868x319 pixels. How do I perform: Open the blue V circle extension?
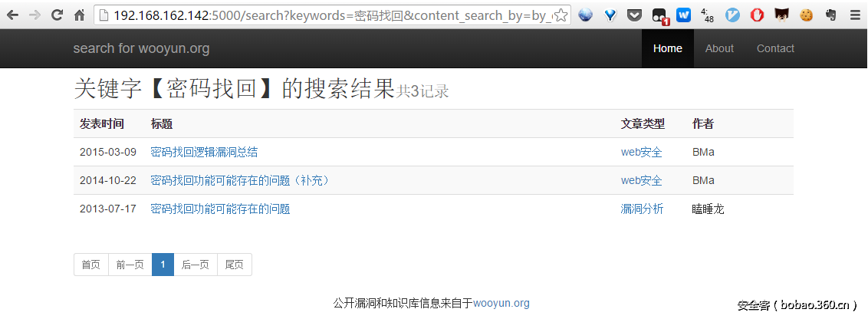click(732, 15)
